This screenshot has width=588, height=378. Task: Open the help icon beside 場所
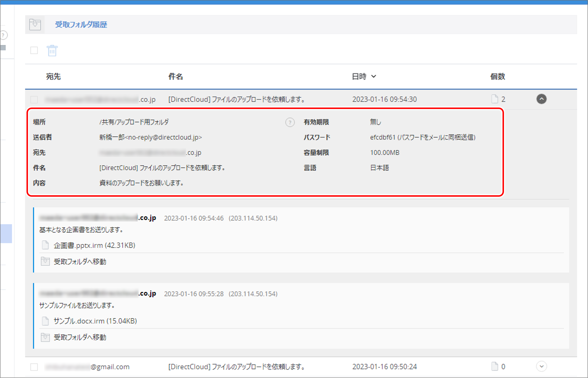point(290,122)
